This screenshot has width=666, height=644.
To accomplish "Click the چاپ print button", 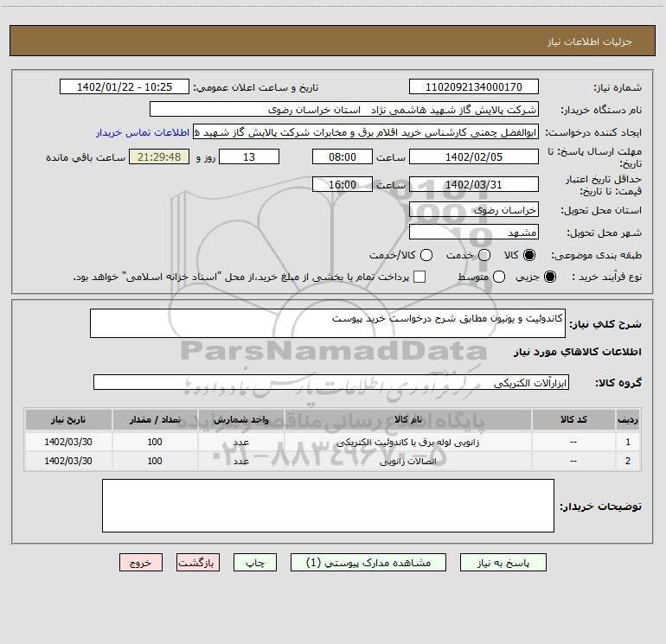I will tap(255, 563).
